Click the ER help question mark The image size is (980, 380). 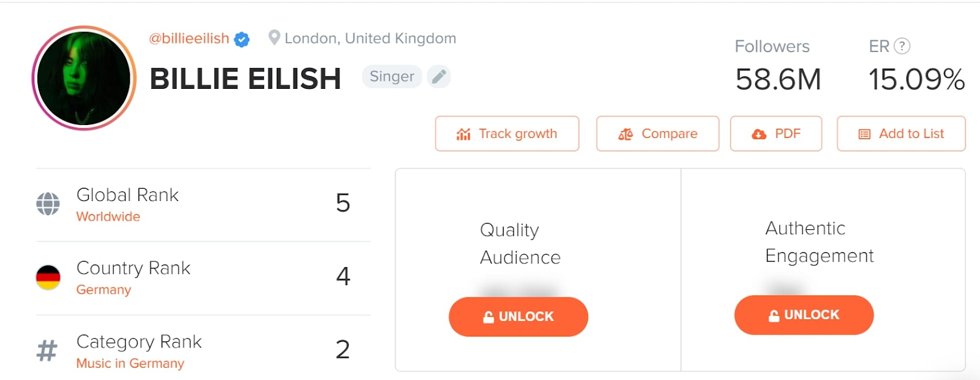pos(902,46)
